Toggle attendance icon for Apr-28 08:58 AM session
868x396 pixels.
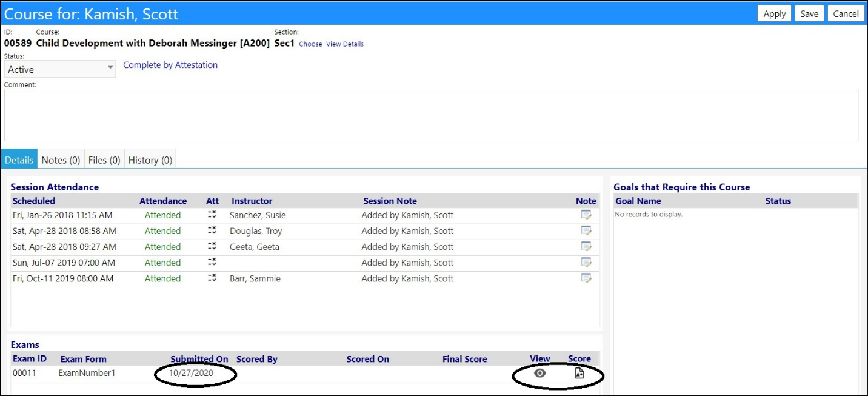coord(212,230)
